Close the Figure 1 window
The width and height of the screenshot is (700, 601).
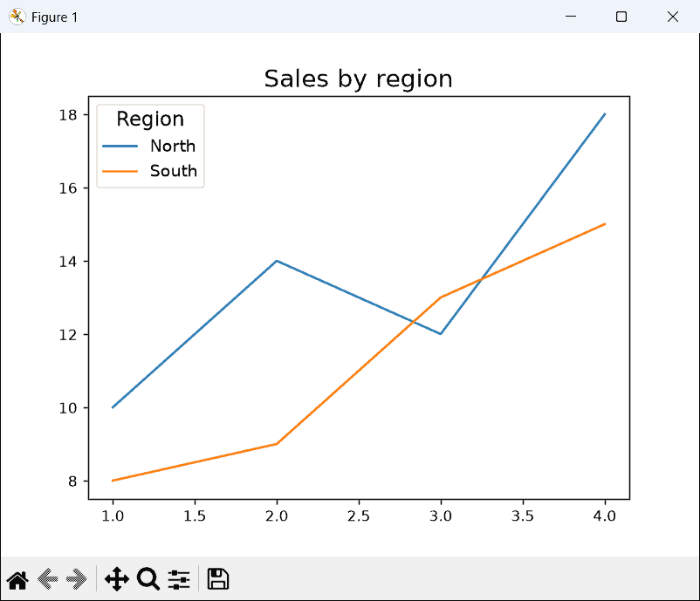pyautogui.click(x=673, y=17)
